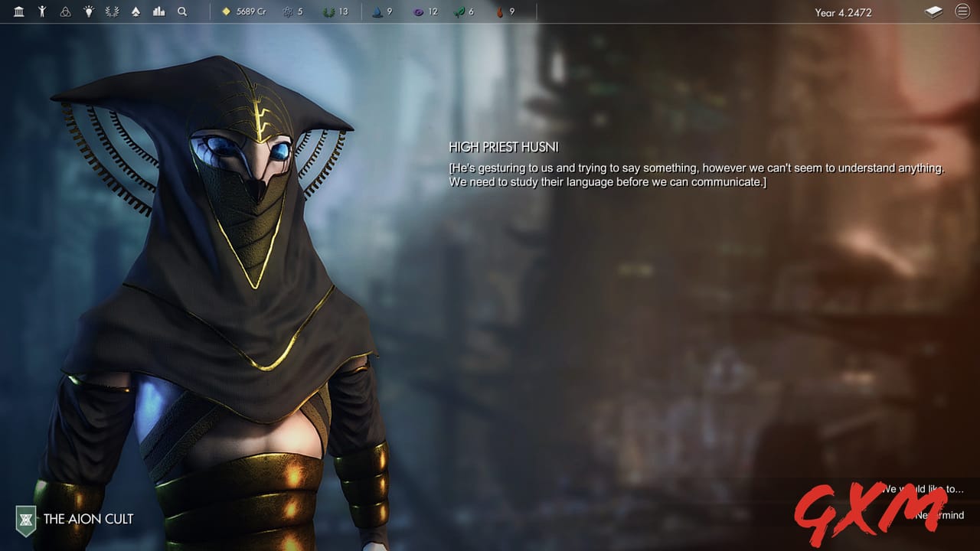Select the faction trinity knot icon
This screenshot has width=980, height=551.
point(66,11)
